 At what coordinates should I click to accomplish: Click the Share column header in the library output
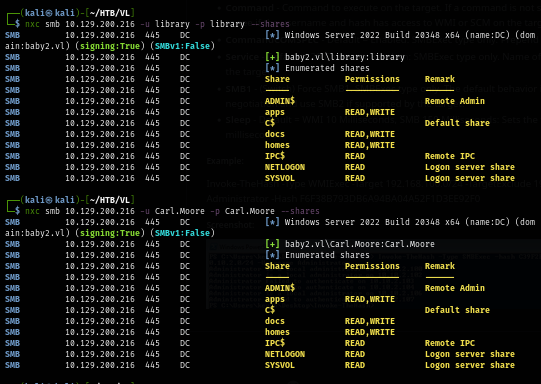point(277,79)
